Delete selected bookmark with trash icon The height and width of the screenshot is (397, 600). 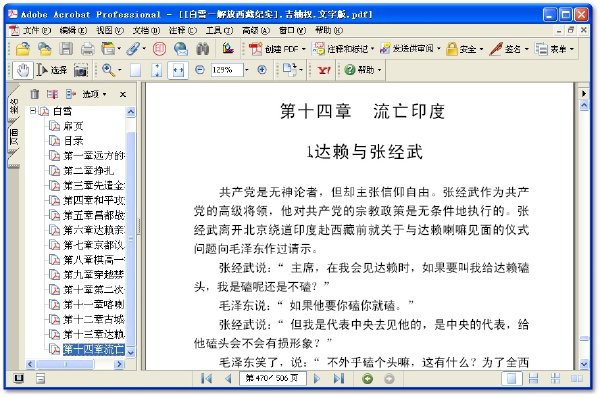(x=35, y=94)
